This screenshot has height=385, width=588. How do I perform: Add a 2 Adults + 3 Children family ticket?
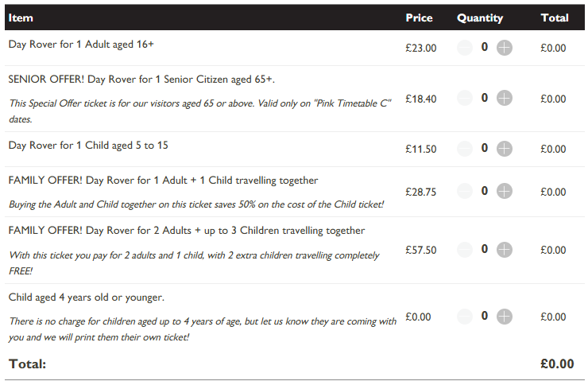pyautogui.click(x=505, y=250)
